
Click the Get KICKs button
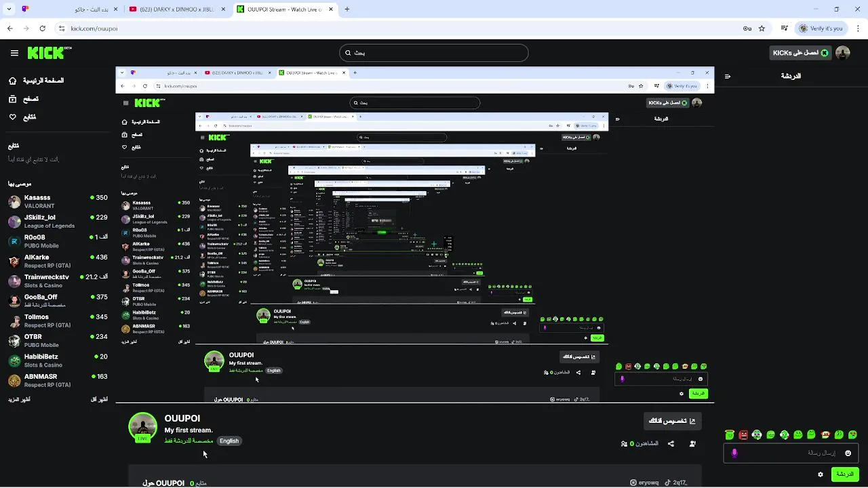click(x=801, y=53)
